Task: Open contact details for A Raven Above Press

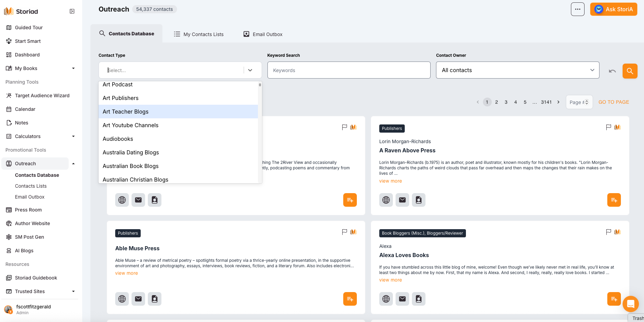Action: tap(419, 200)
